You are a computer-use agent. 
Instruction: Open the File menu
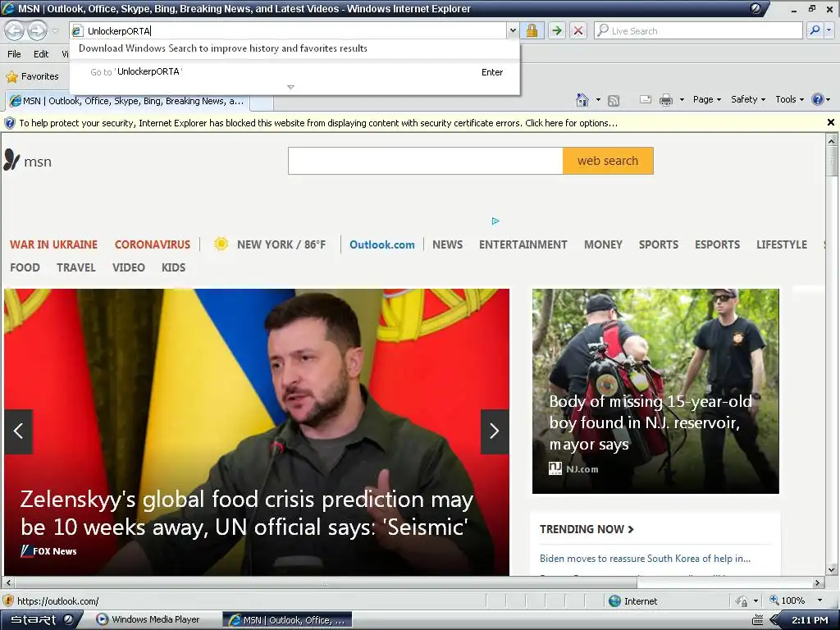(x=14, y=54)
